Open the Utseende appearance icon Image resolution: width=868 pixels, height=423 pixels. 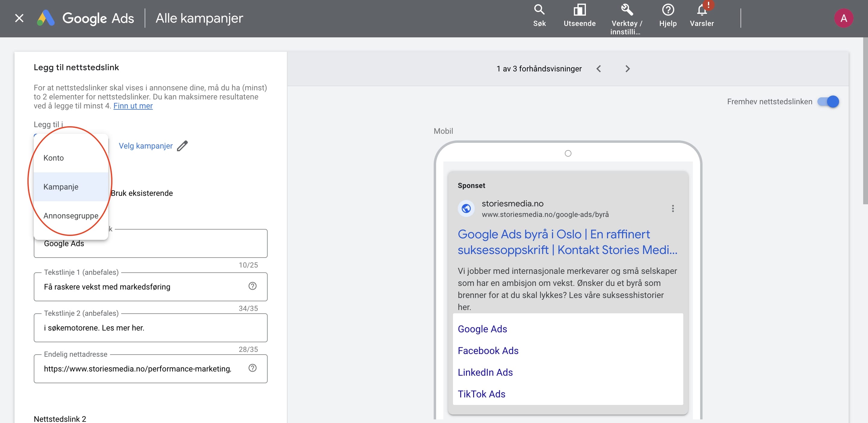(x=580, y=10)
